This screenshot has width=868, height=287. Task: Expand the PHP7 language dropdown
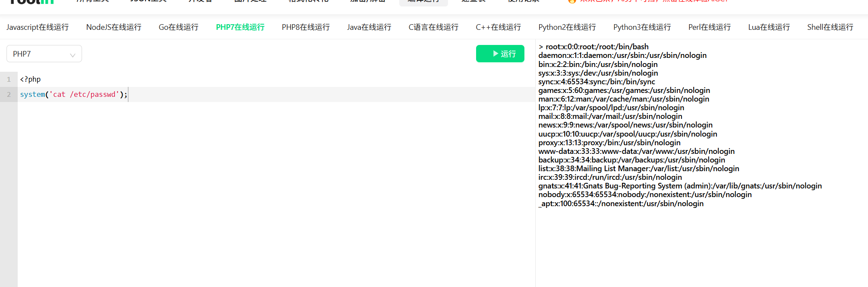tap(44, 54)
